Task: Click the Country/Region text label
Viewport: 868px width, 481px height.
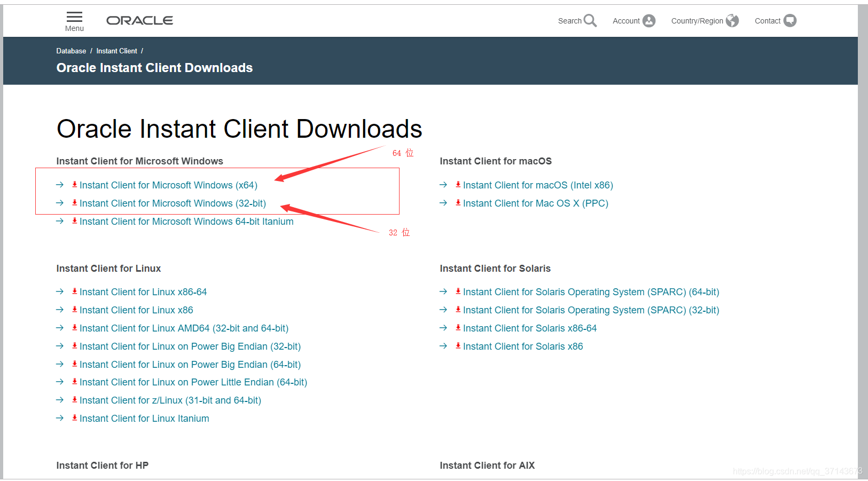Action: 697,21
